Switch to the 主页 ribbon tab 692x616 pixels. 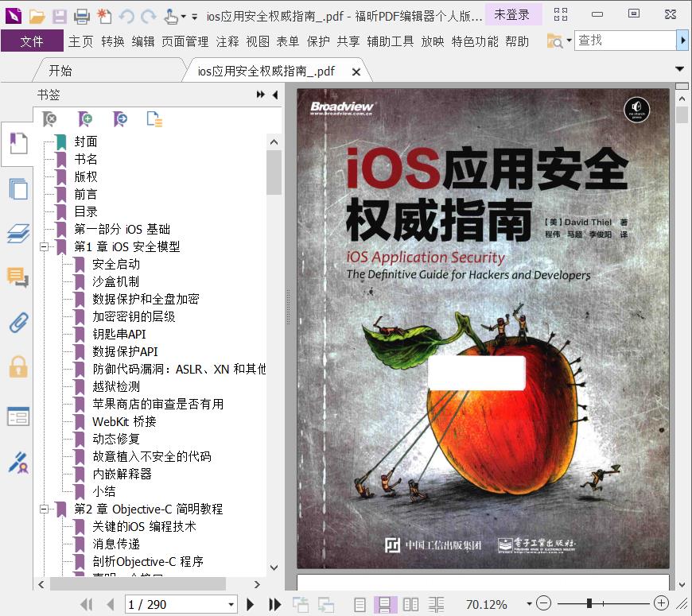(81, 41)
